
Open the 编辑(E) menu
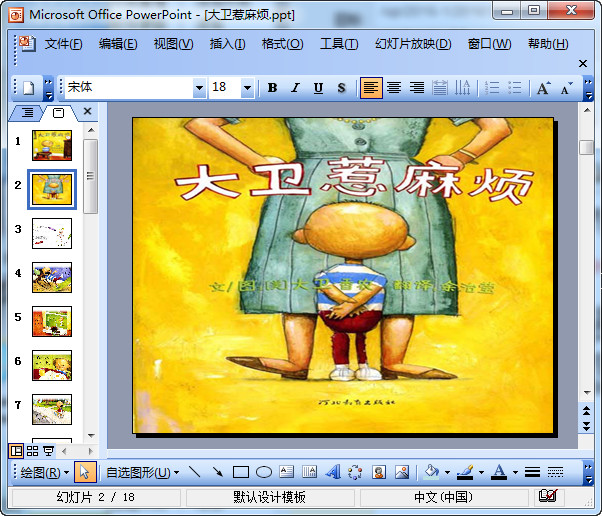click(118, 44)
